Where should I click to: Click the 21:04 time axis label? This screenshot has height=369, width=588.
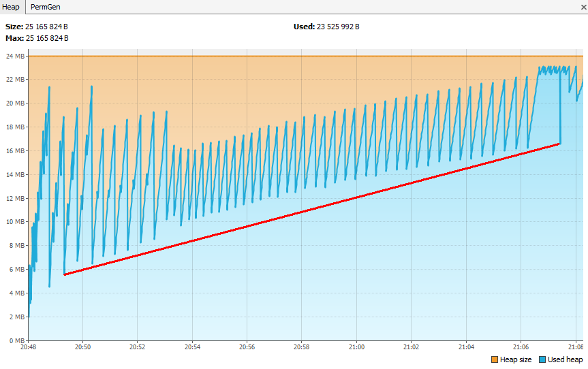click(x=466, y=347)
